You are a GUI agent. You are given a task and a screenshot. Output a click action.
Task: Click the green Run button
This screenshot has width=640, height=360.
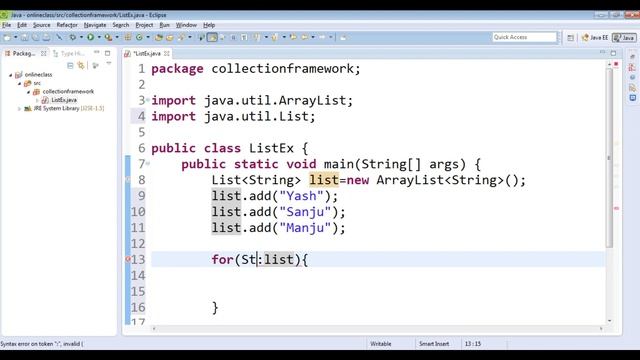pyautogui.click(x=90, y=38)
